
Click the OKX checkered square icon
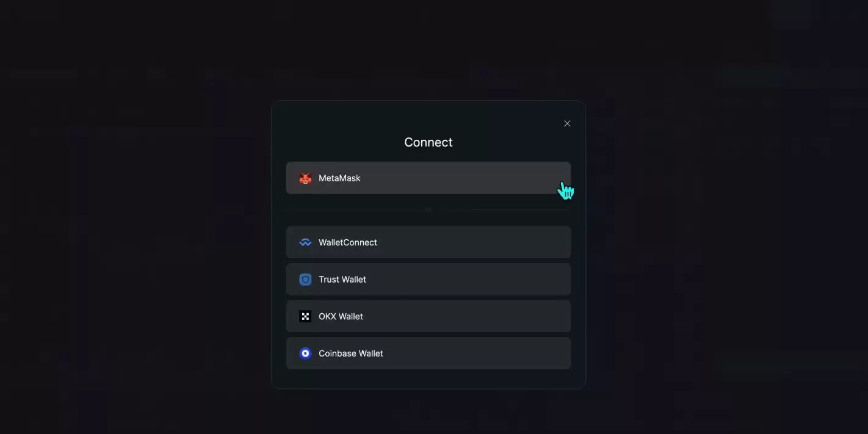(305, 316)
